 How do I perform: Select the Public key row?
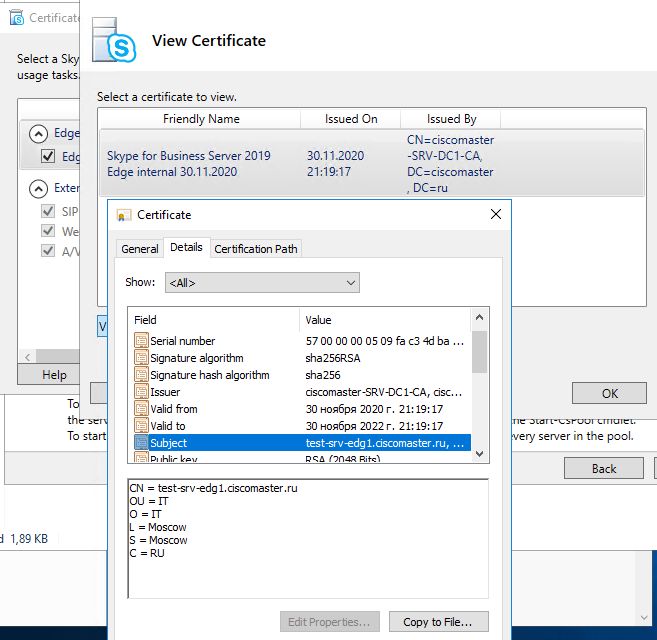(x=300, y=458)
